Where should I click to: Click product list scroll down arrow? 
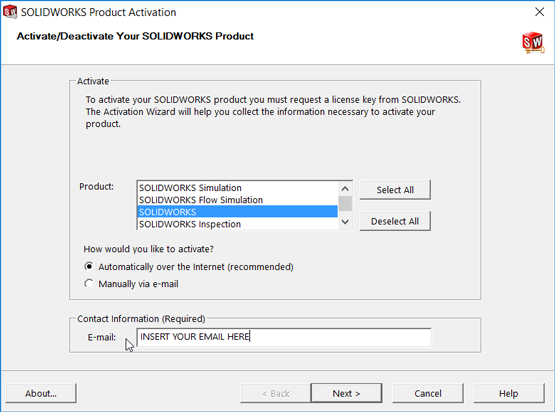coord(345,222)
